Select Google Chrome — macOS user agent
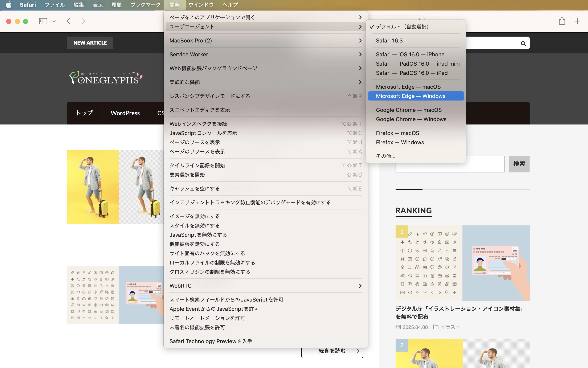The height and width of the screenshot is (368, 588). 416,110
